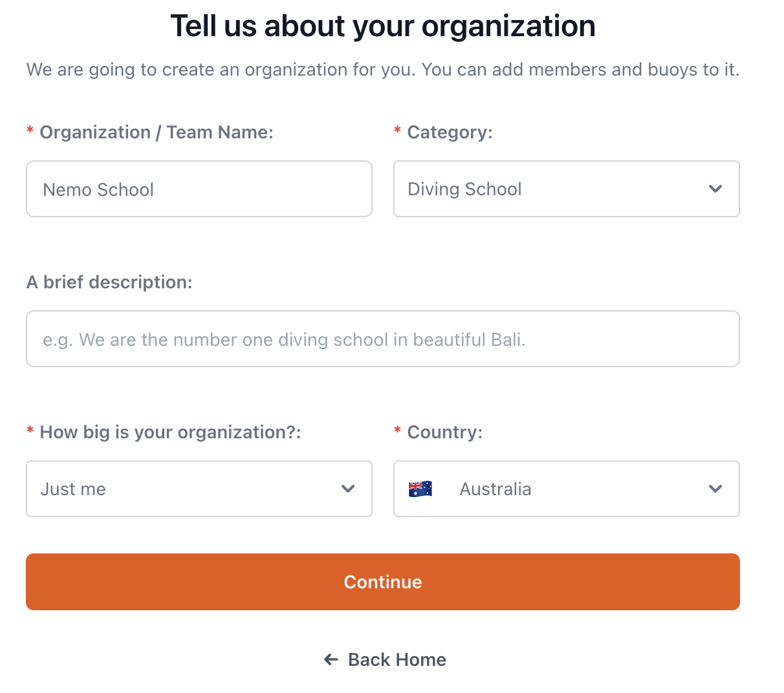Click the chevron arrow in Category field
This screenshot has height=693, width=784.
click(x=715, y=189)
